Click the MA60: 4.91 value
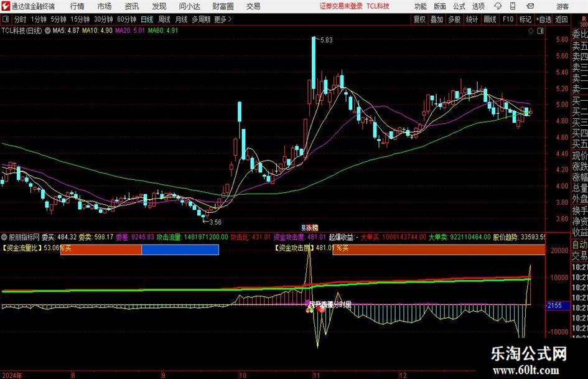 coord(163,30)
